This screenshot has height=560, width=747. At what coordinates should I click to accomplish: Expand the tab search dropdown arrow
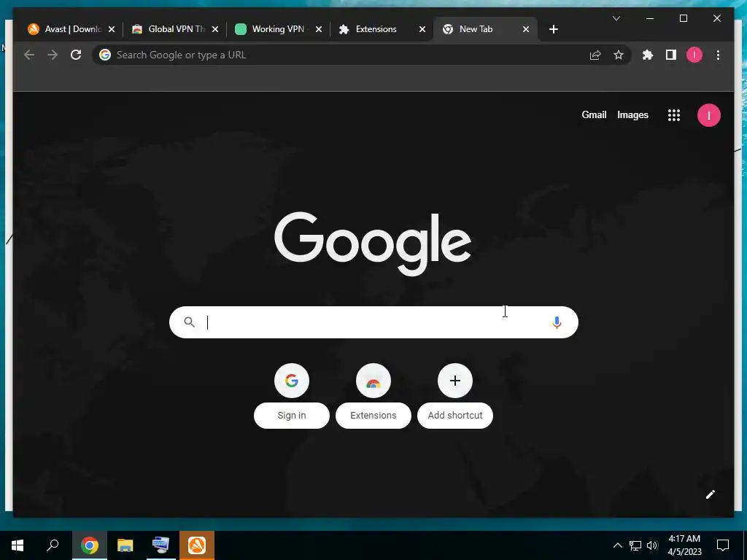click(616, 18)
